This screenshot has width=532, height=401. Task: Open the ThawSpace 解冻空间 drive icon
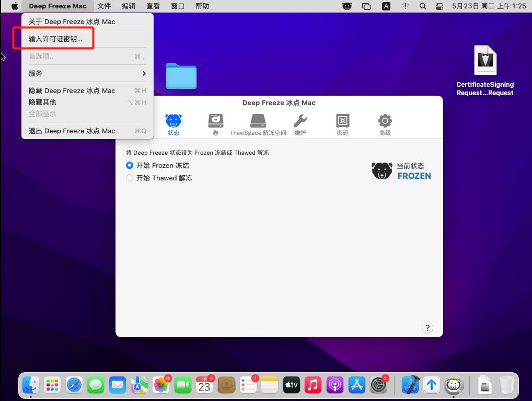[x=258, y=124]
